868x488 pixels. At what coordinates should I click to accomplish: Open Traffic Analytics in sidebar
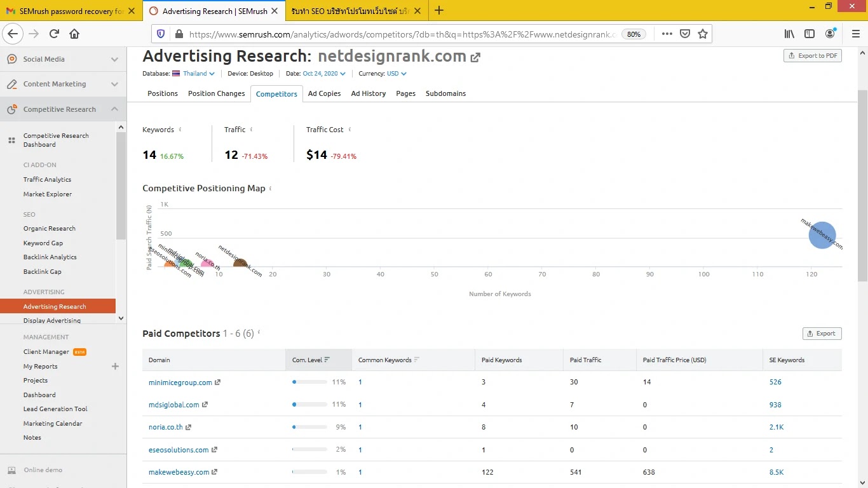[x=47, y=180]
